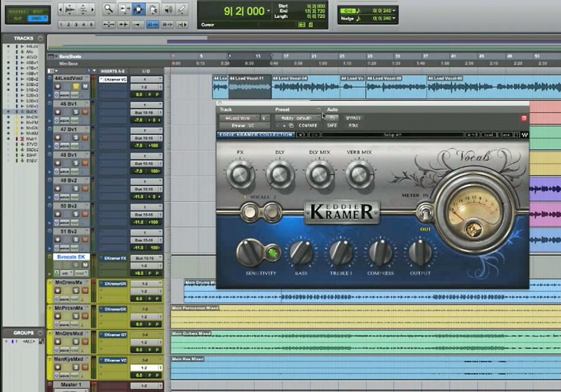
Task: Enable Shuffle edit mode
Action: (x=16, y=11)
